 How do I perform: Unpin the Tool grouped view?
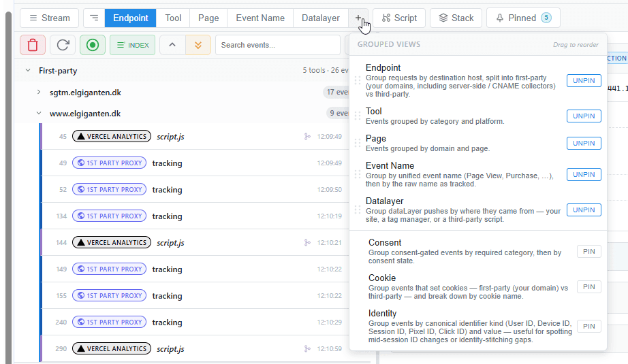(x=584, y=116)
